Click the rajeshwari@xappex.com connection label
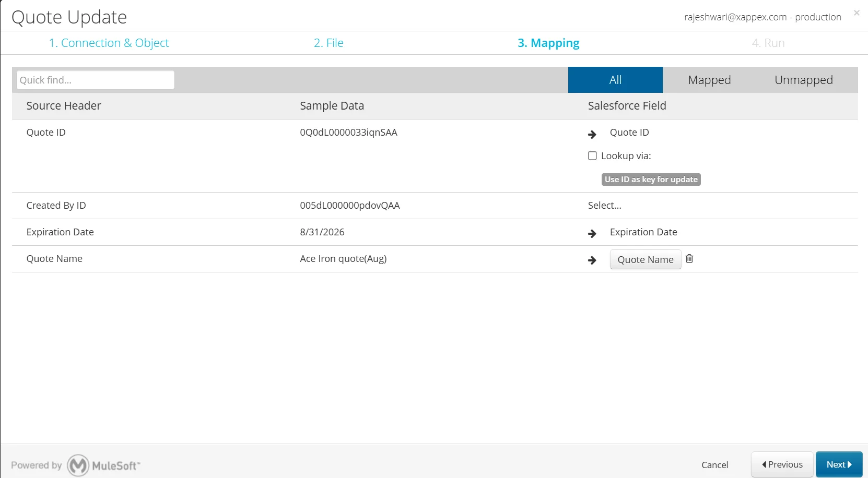The height and width of the screenshot is (478, 868). 763,17
